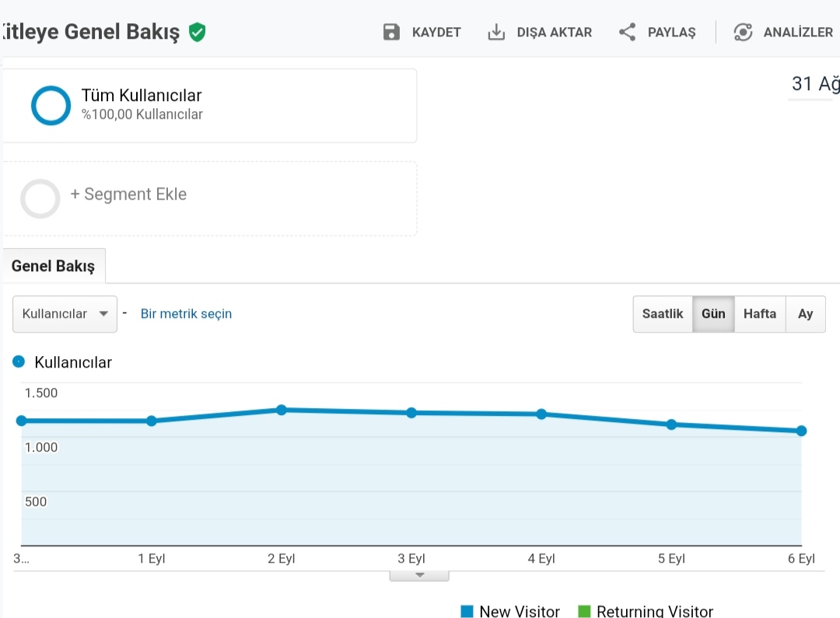Set chart granularity to Hafta

tap(760, 314)
